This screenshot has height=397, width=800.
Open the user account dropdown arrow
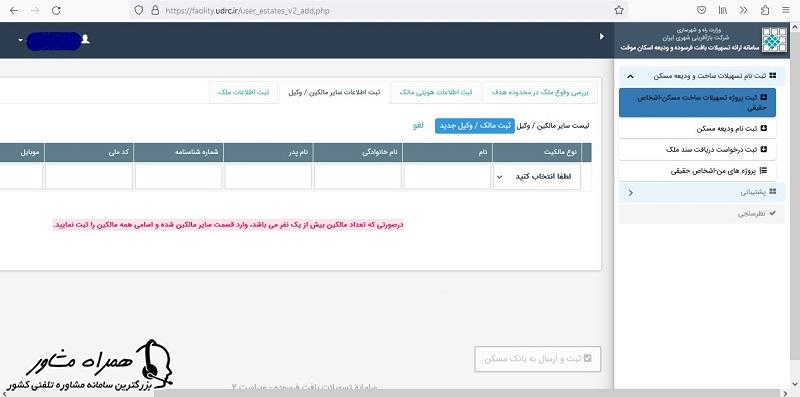pos(20,40)
